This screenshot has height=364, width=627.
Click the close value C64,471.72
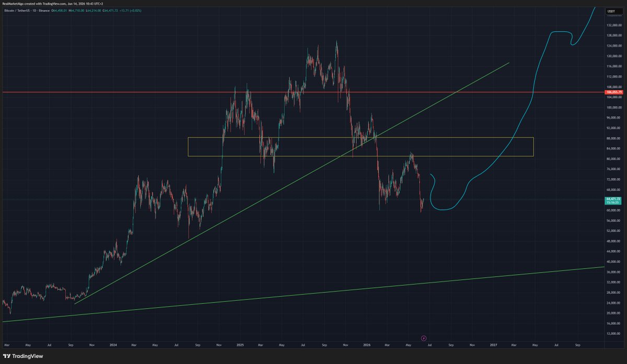111,10
